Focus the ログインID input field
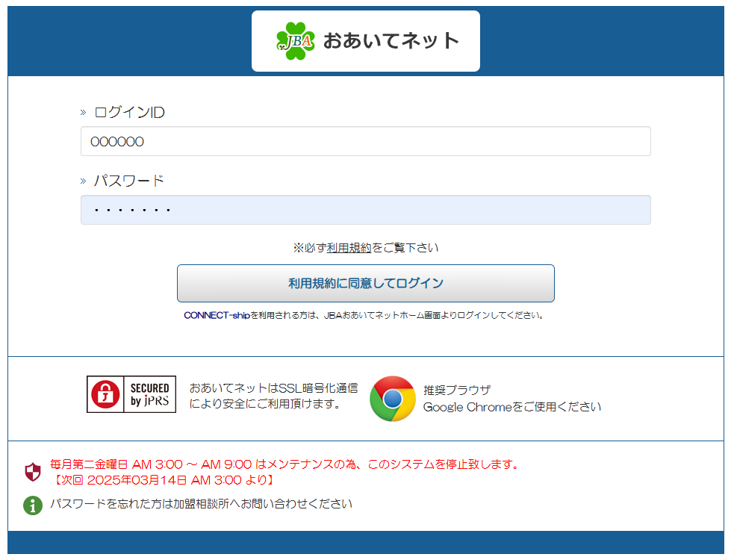 365,141
